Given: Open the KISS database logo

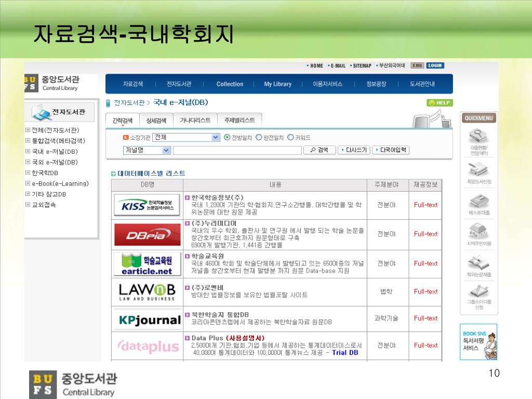Looking at the screenshot, I should [147, 205].
